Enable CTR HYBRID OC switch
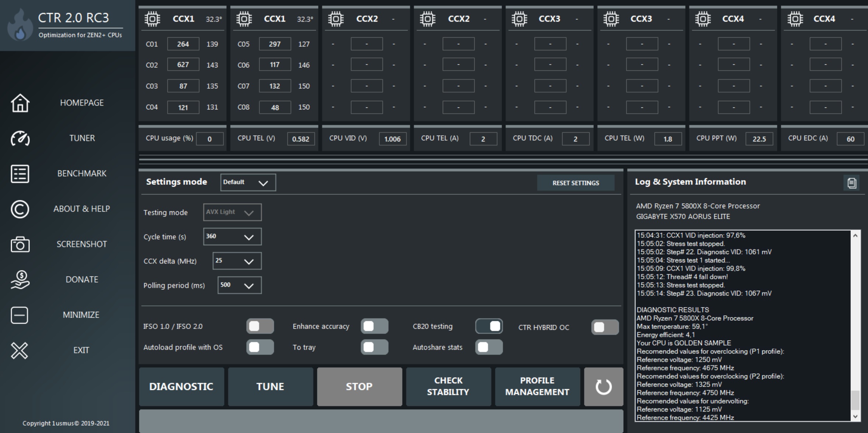The width and height of the screenshot is (868, 433). click(x=605, y=327)
